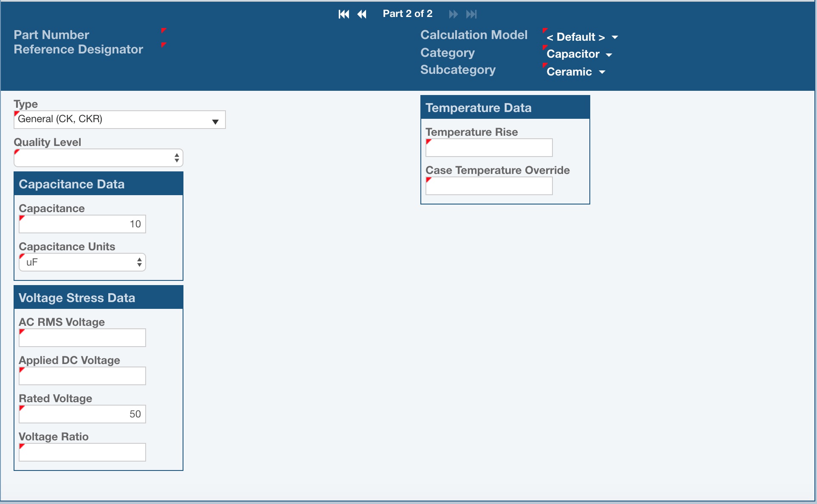Click the Quality Level stepper up arrow
This screenshot has height=504, width=817.
pyautogui.click(x=177, y=154)
